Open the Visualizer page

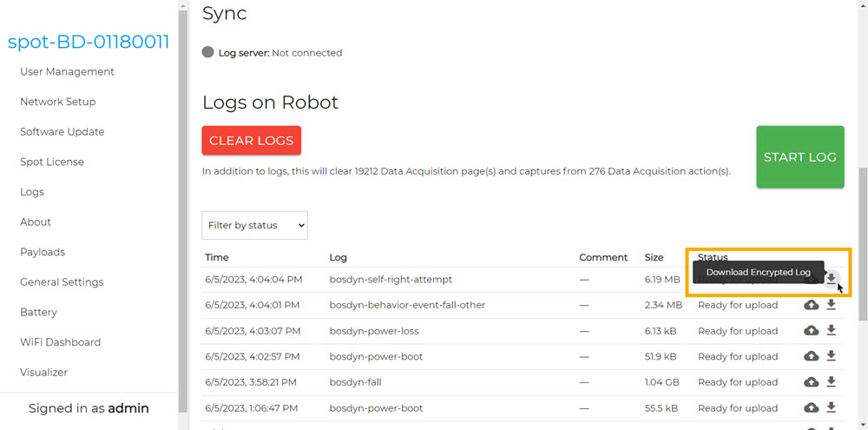43,373
